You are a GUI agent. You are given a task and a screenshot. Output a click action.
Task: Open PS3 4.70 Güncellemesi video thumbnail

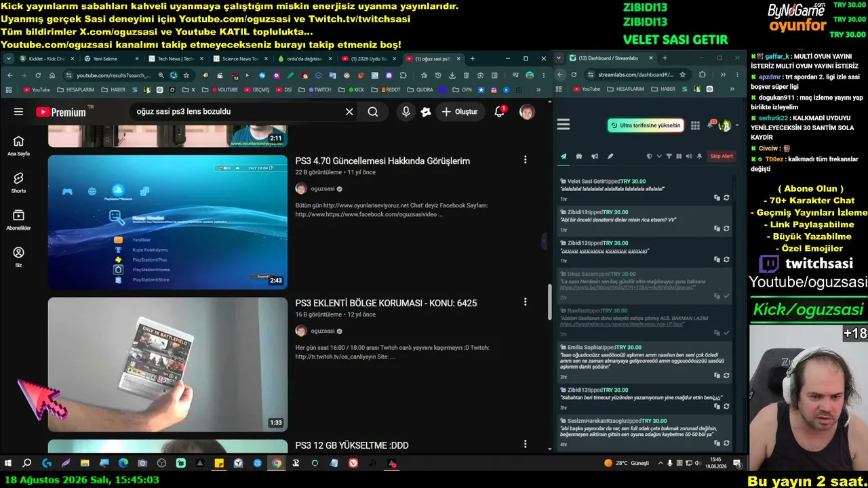[167, 222]
